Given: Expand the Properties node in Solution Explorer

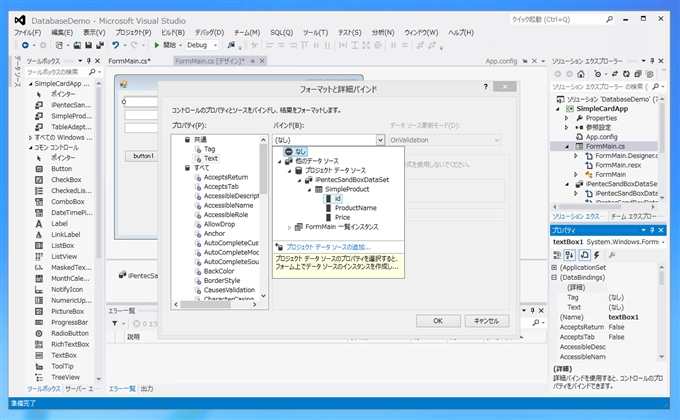Looking at the screenshot, I should tap(566, 118).
